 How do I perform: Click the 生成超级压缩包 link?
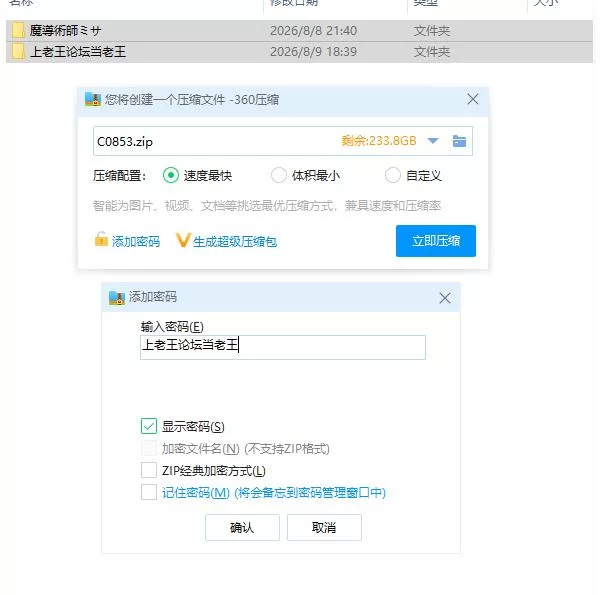tap(235, 242)
